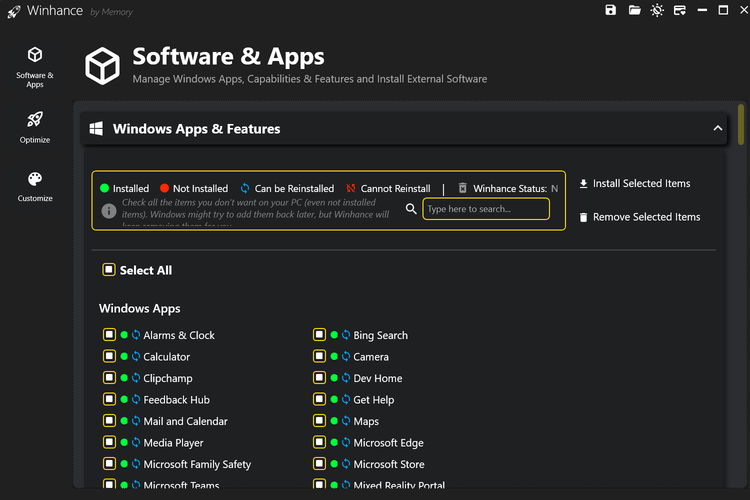The width and height of the screenshot is (750, 500).
Task: Open the Customize section
Action: click(35, 187)
